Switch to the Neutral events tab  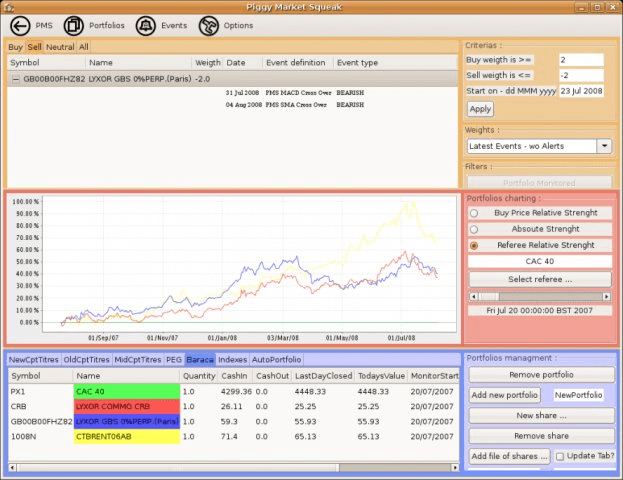pyautogui.click(x=60, y=47)
